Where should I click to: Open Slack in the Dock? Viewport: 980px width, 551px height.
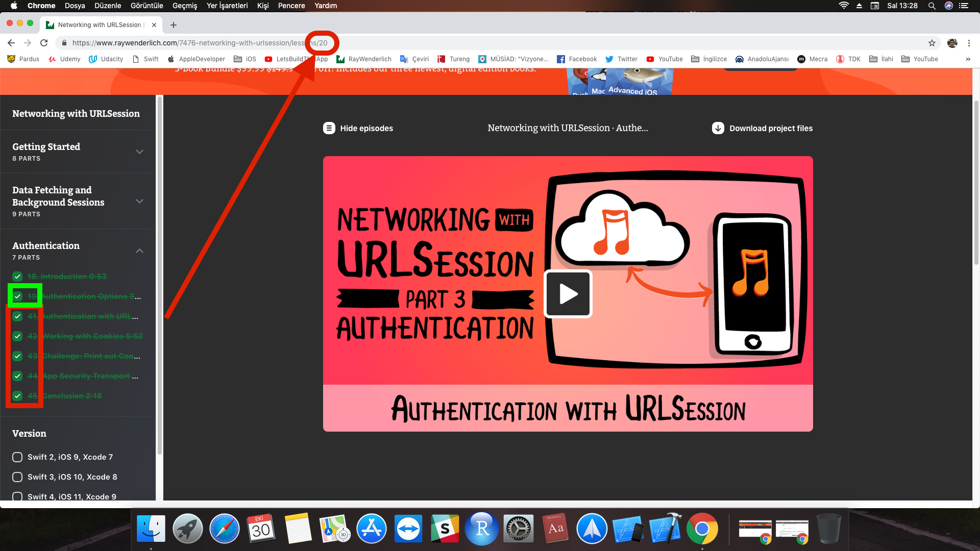pos(445,529)
